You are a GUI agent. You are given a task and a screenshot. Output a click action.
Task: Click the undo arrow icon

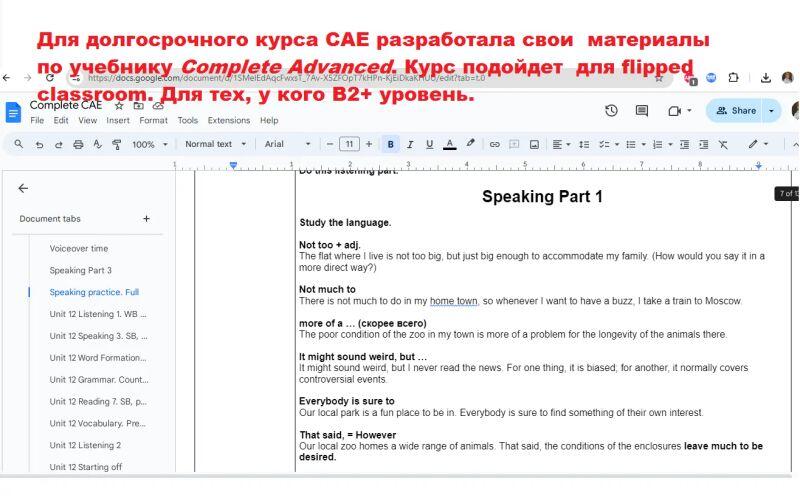[x=40, y=144]
